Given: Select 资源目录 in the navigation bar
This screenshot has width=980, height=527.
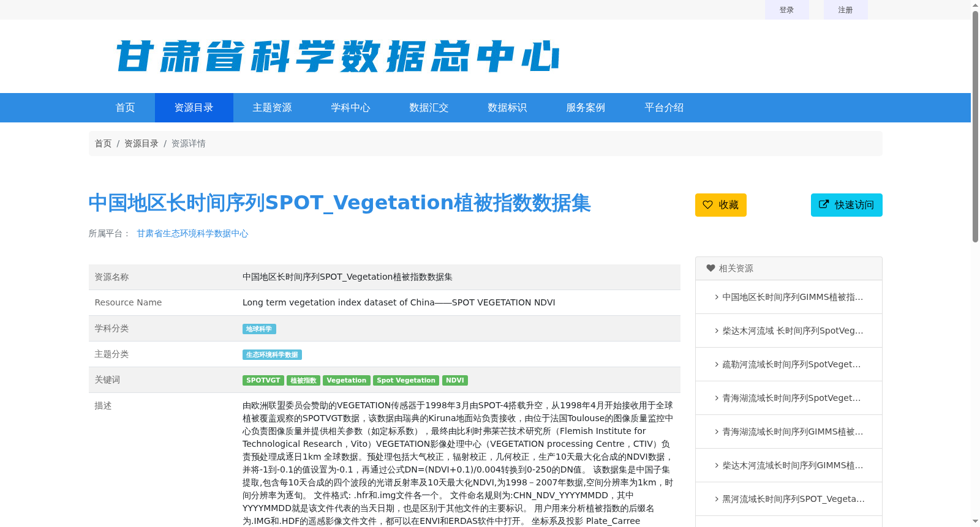Looking at the screenshot, I should pos(194,108).
